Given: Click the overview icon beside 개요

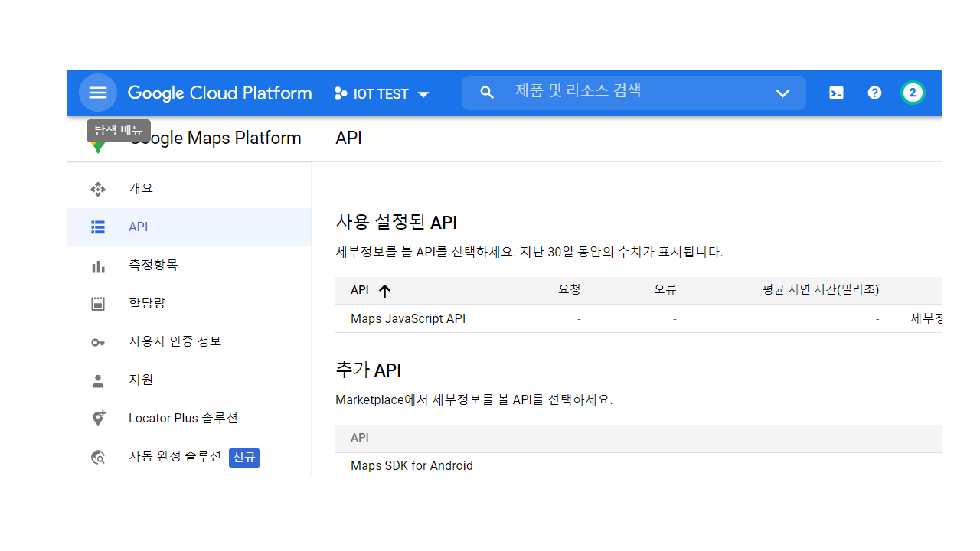Looking at the screenshot, I should [x=98, y=189].
